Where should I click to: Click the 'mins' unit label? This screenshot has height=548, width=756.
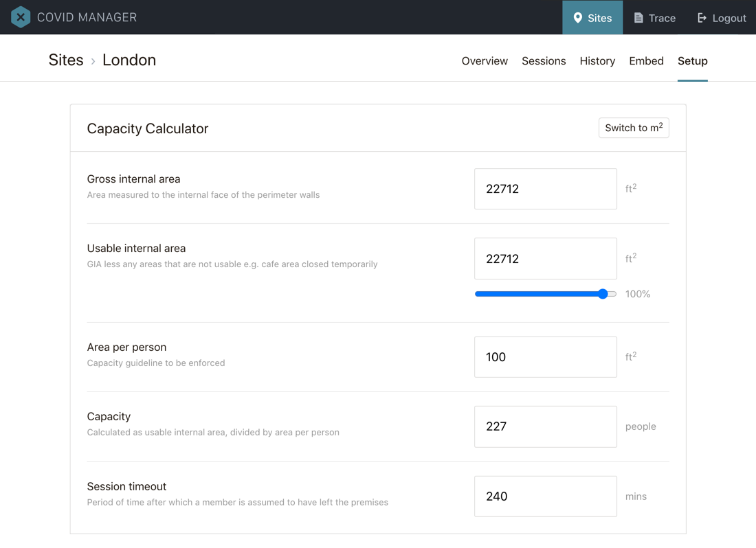(636, 496)
